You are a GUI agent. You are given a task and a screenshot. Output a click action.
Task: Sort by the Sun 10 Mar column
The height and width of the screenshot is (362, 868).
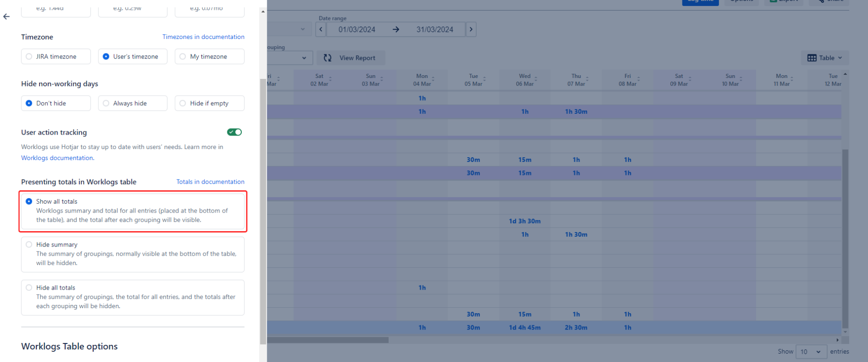coord(741,78)
